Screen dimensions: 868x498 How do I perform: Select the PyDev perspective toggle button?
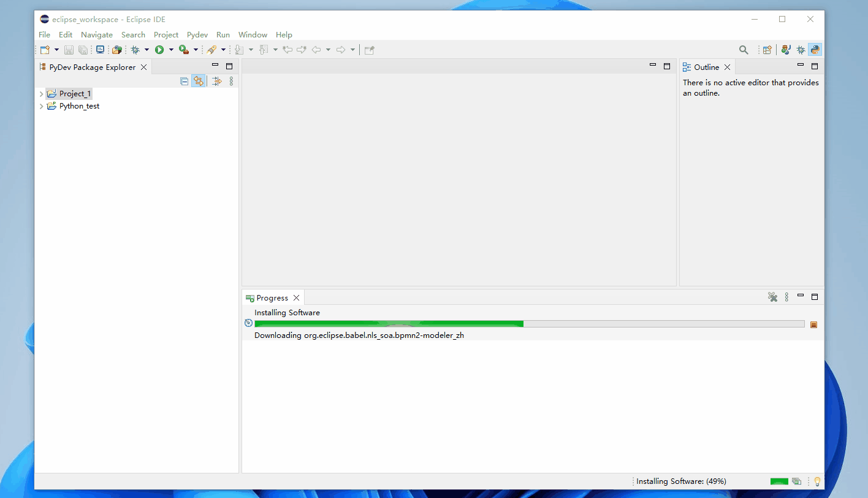[x=815, y=50]
